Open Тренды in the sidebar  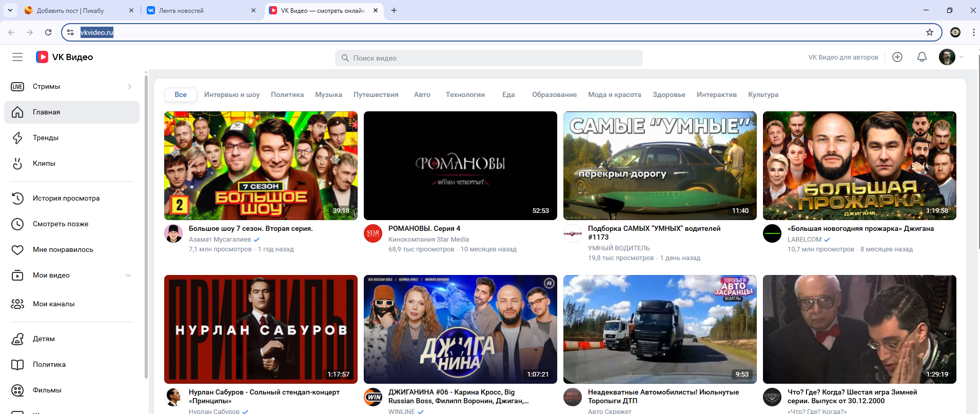(46, 137)
